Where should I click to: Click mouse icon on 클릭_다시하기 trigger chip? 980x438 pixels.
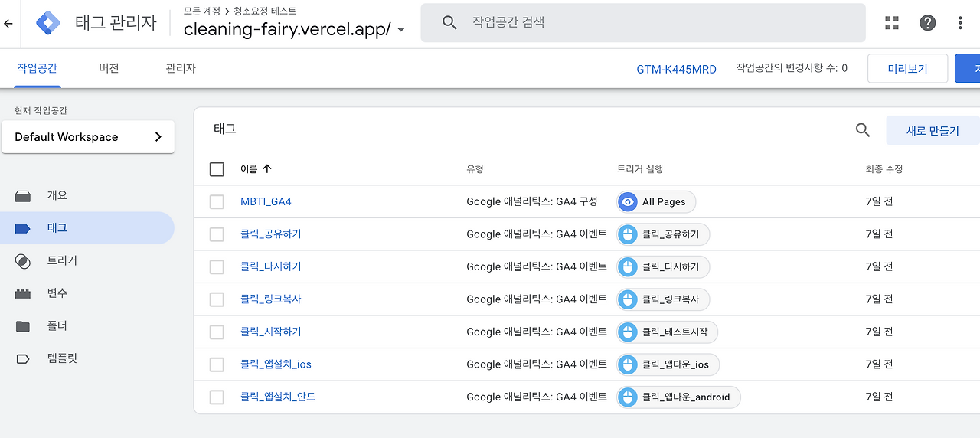click(628, 267)
